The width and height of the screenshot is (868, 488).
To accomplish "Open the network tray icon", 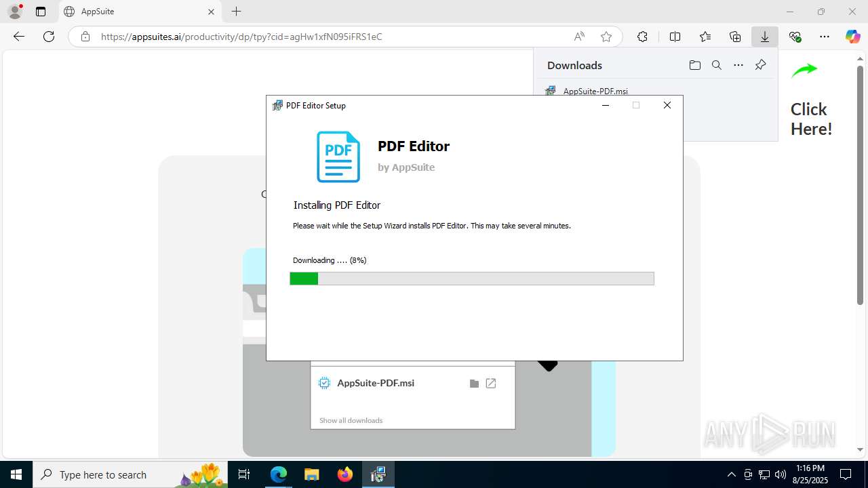I will click(x=764, y=474).
